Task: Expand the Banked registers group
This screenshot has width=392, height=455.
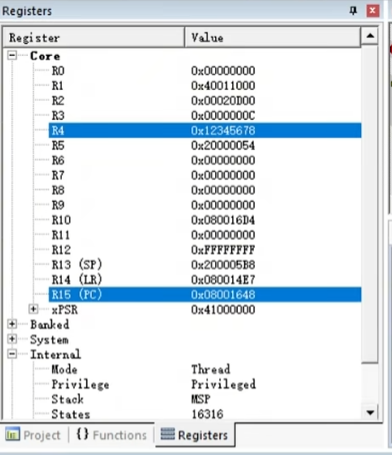Action: [x=12, y=324]
